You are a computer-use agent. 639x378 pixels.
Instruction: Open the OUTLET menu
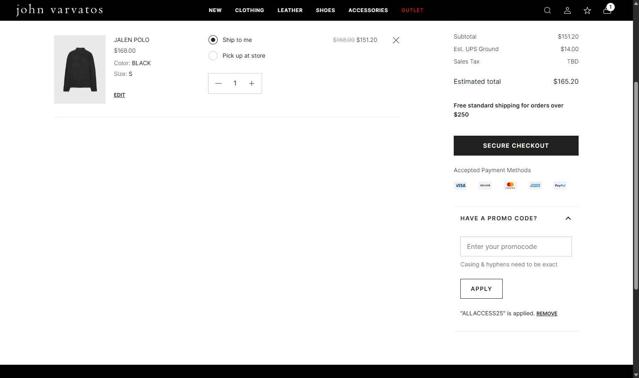tap(412, 10)
